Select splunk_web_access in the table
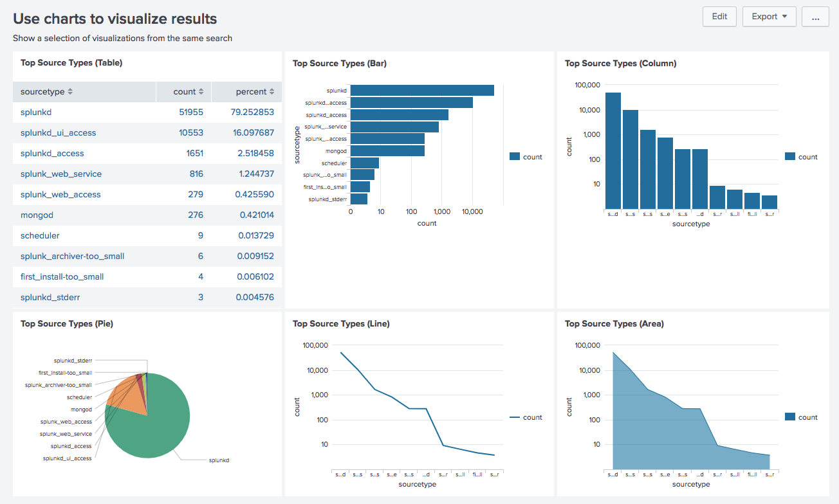Image resolution: width=839 pixels, height=504 pixels. pyautogui.click(x=60, y=195)
